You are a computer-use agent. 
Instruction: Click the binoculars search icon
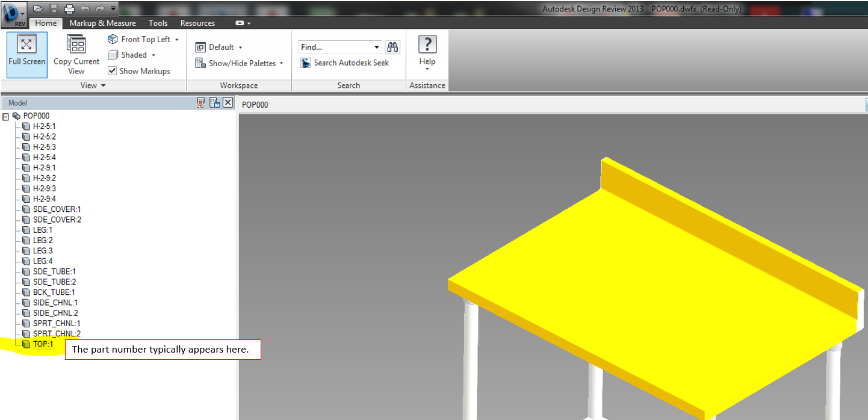[x=392, y=47]
